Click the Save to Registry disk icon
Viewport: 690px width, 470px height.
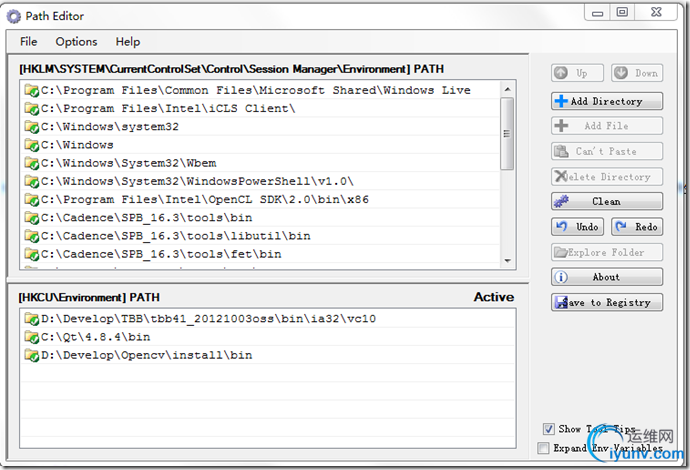(x=561, y=302)
